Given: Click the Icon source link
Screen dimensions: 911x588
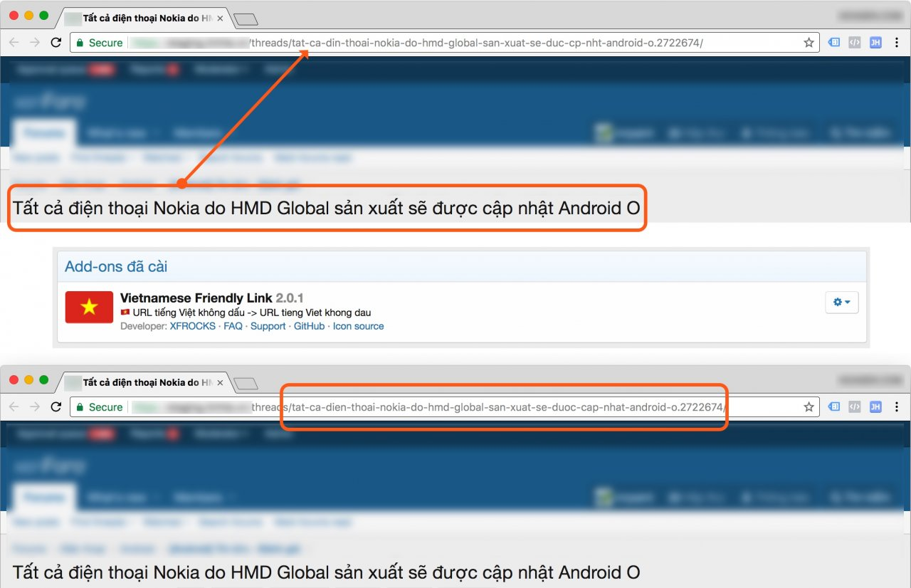Looking at the screenshot, I should 358,326.
